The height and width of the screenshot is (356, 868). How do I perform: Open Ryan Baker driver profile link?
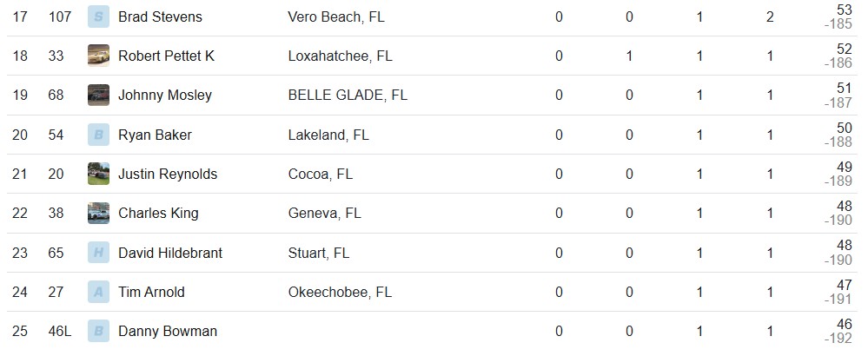tap(155, 135)
